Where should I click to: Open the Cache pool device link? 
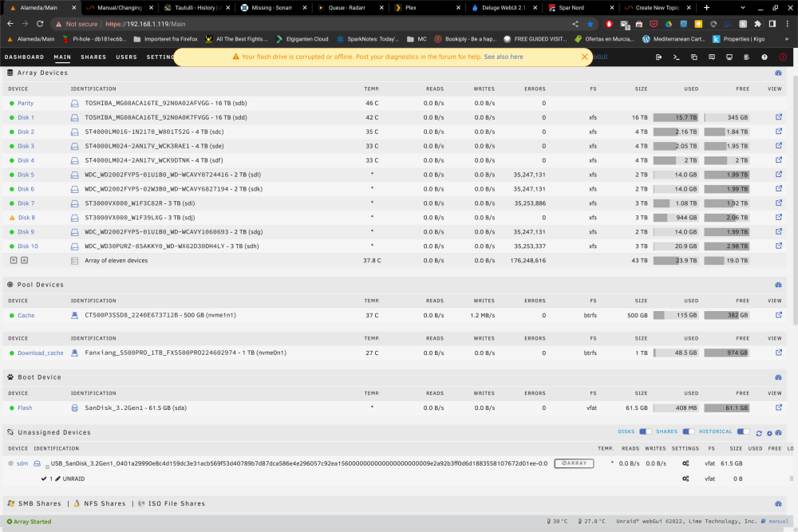pos(26,315)
